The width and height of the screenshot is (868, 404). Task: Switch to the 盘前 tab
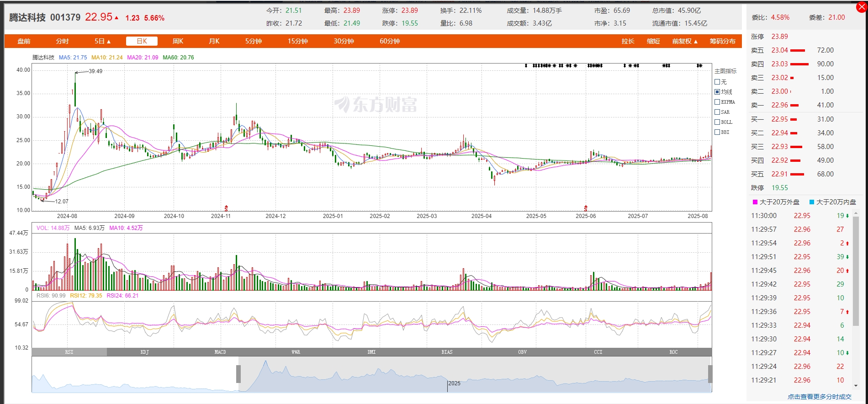coord(24,41)
